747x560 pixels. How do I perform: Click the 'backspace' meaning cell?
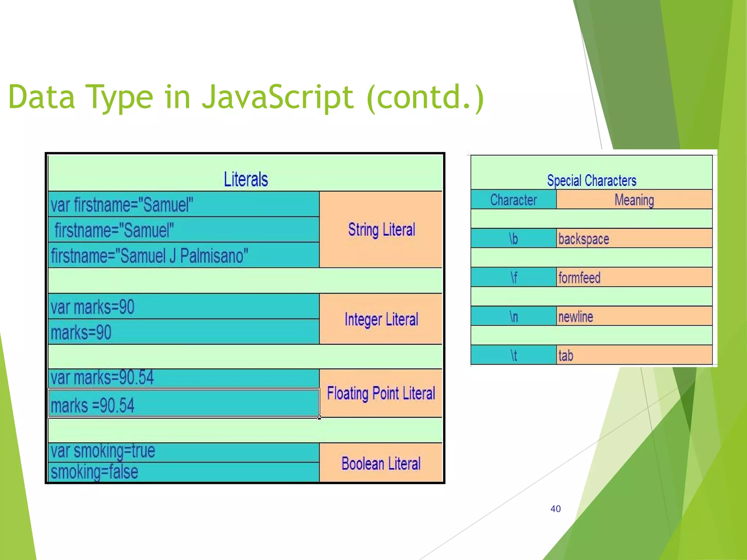[x=634, y=238]
